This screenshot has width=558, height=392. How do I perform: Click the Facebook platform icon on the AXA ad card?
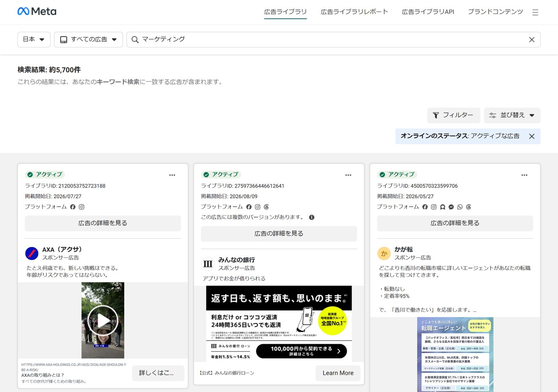(73, 207)
